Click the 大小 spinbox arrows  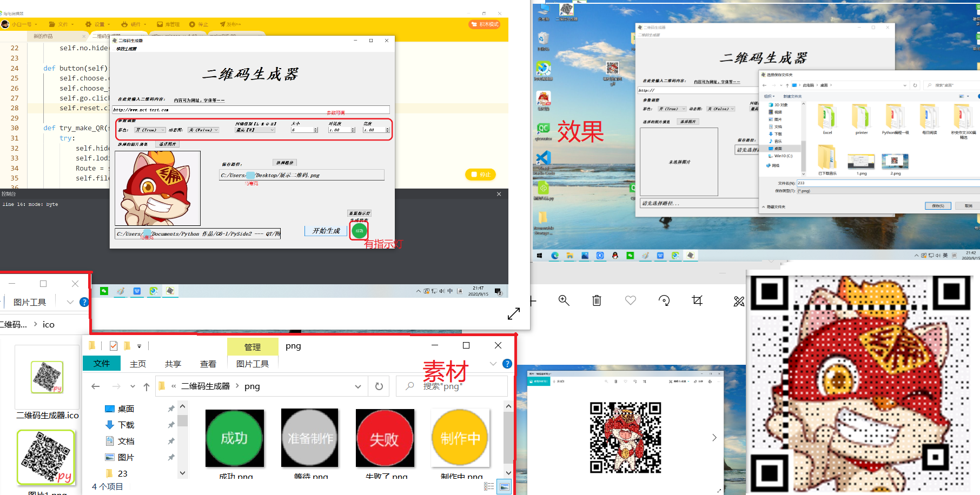click(x=316, y=130)
